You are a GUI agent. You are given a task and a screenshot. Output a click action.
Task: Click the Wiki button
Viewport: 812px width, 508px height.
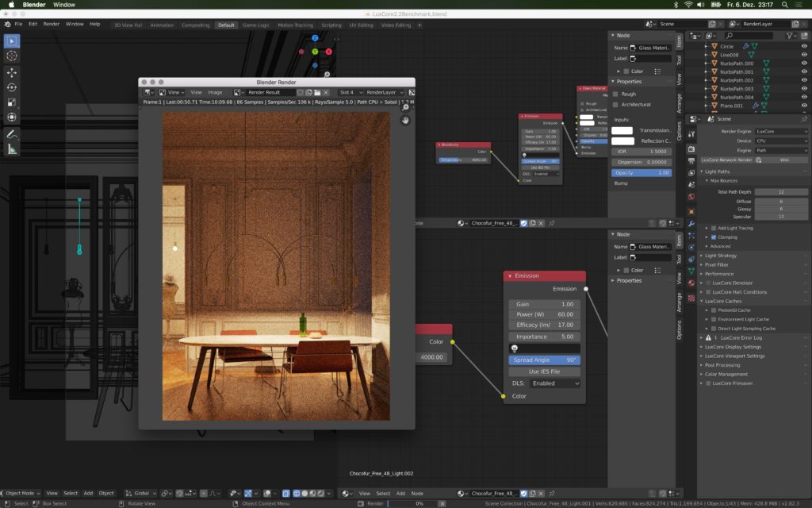tap(784, 160)
